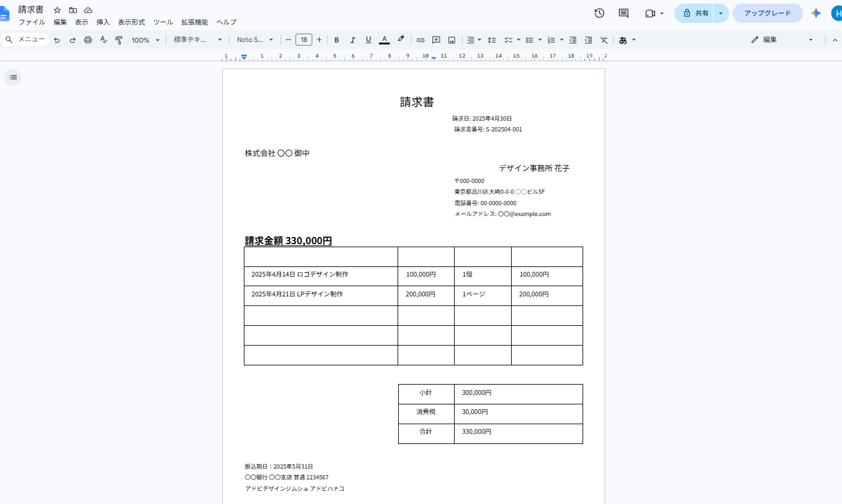Viewport: 842px width, 504px height.
Task: Open the highlight color pen
Action: click(x=401, y=40)
